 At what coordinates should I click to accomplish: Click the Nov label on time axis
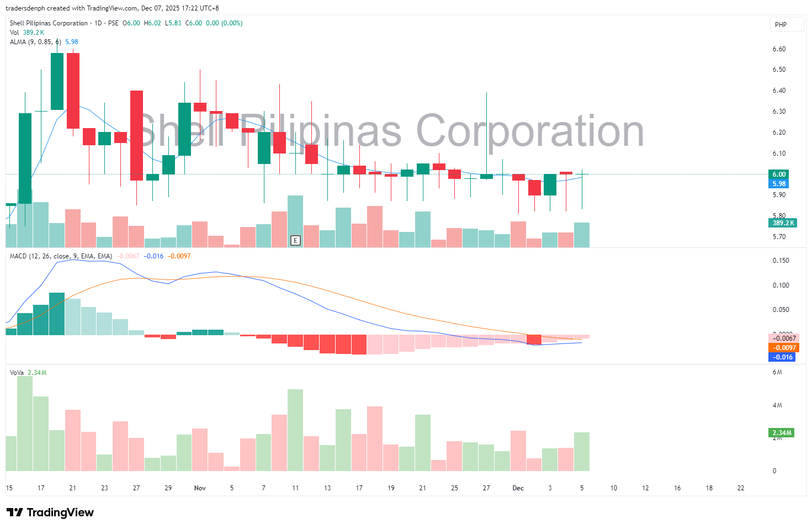[200, 488]
